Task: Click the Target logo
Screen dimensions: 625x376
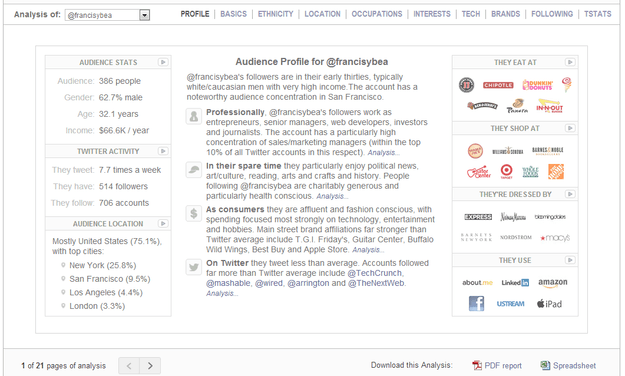Action: coord(506,171)
